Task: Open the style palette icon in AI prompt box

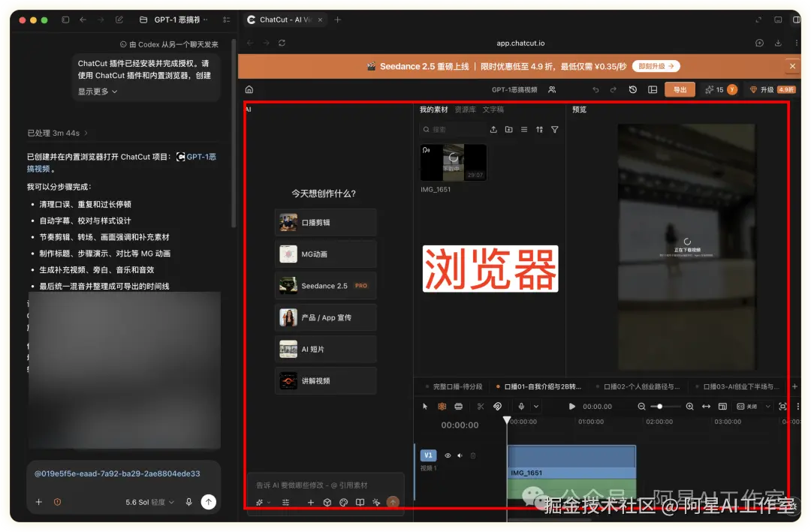Action: 343,502
